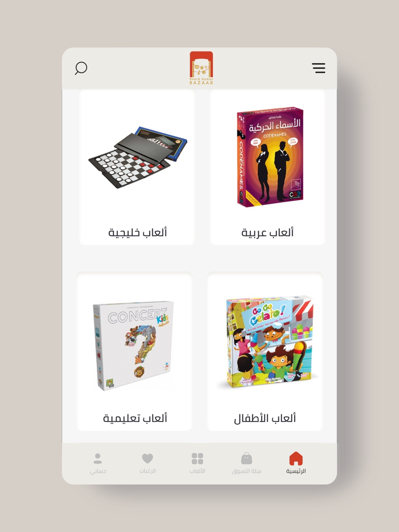Select ألعاب تعليمية category title

pyautogui.click(x=135, y=418)
